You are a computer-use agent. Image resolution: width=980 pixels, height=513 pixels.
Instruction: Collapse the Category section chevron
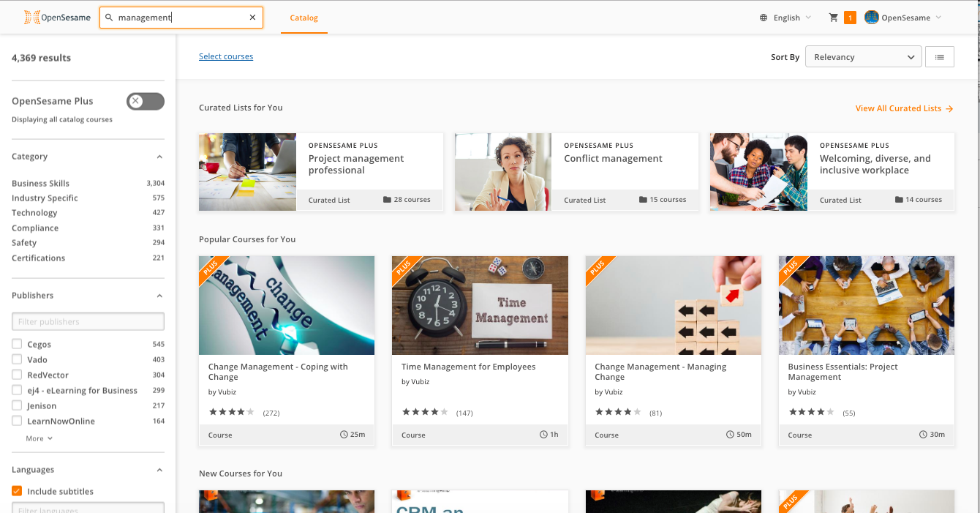(159, 157)
